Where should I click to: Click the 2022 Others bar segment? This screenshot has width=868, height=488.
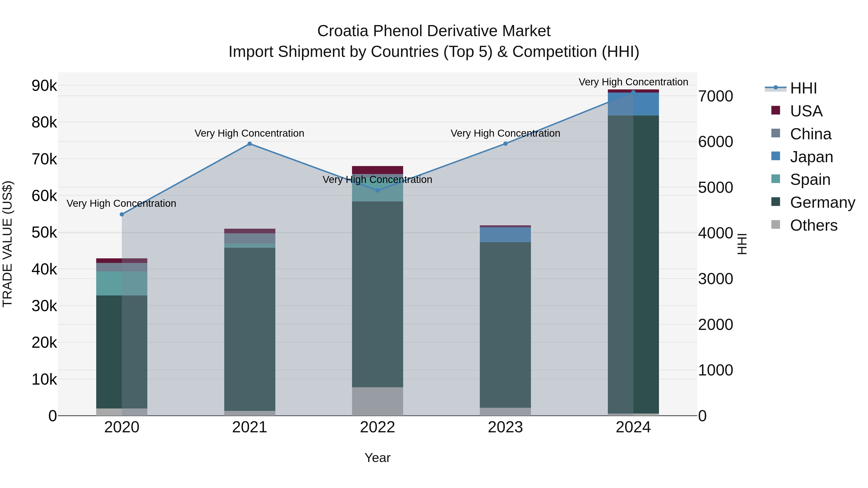(x=377, y=401)
